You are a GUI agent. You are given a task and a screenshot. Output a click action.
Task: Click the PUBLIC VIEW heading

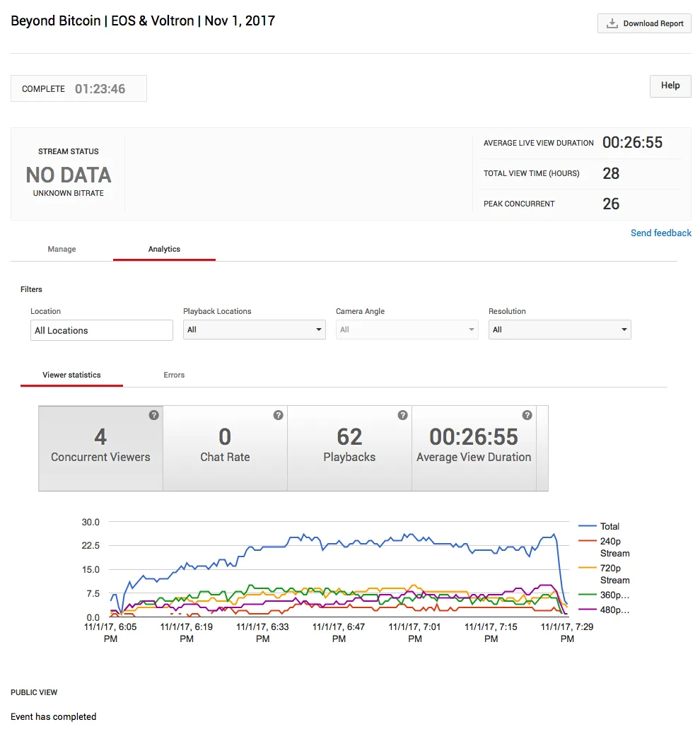click(x=34, y=692)
